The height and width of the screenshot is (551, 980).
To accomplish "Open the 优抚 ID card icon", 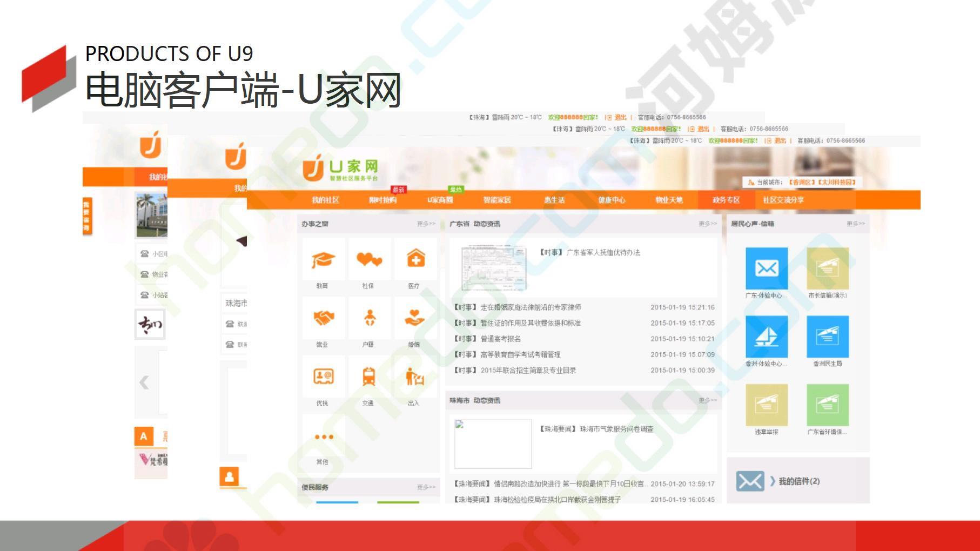I will pos(323,377).
